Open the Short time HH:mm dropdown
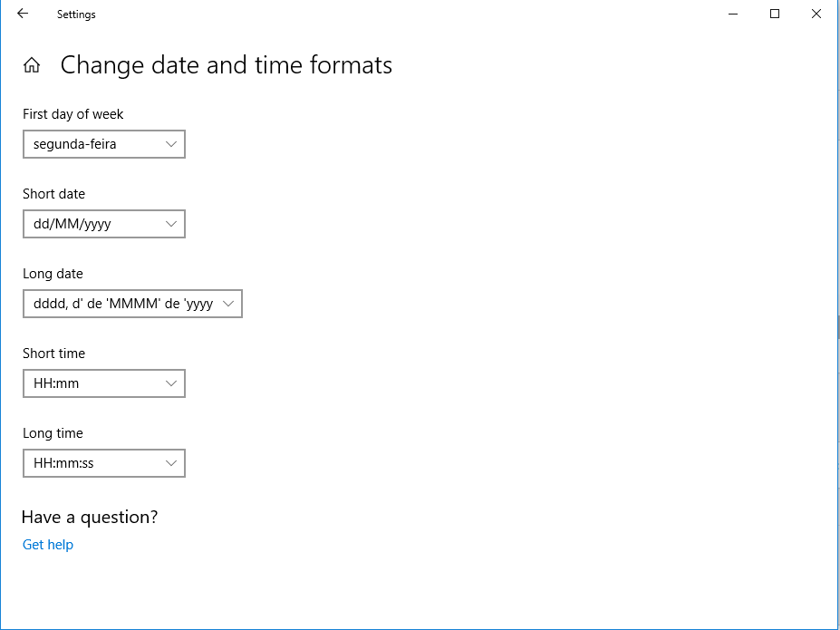This screenshot has height=630, width=840. pos(104,383)
